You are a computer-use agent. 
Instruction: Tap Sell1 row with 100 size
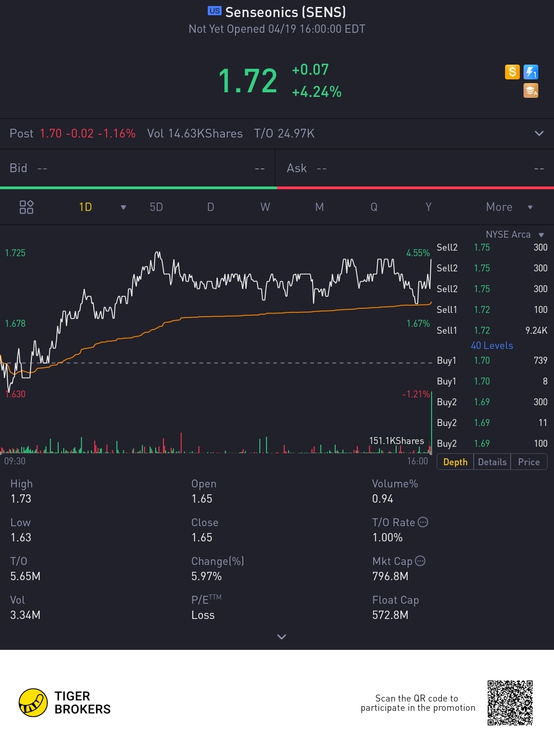pyautogui.click(x=492, y=310)
